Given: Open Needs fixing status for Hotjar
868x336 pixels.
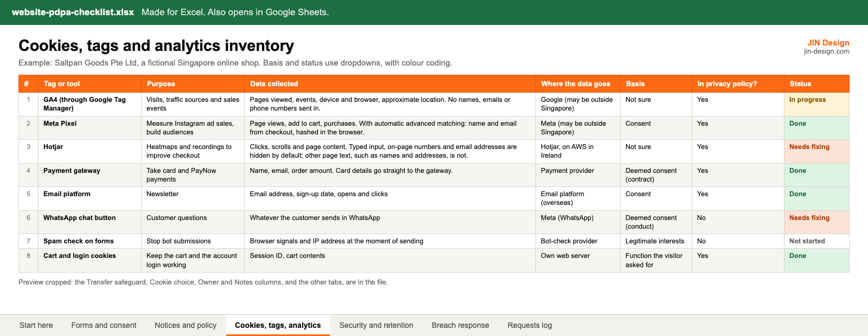Looking at the screenshot, I should click(816, 151).
